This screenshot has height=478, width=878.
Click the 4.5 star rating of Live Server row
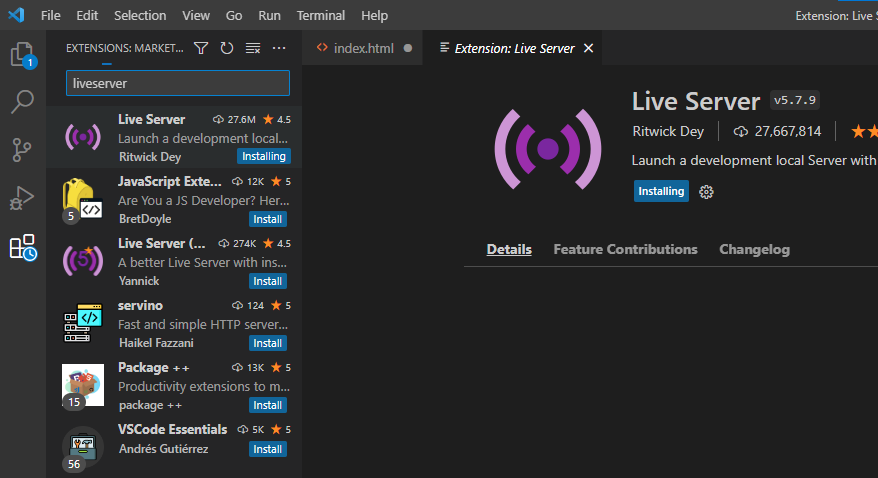pyautogui.click(x=277, y=119)
